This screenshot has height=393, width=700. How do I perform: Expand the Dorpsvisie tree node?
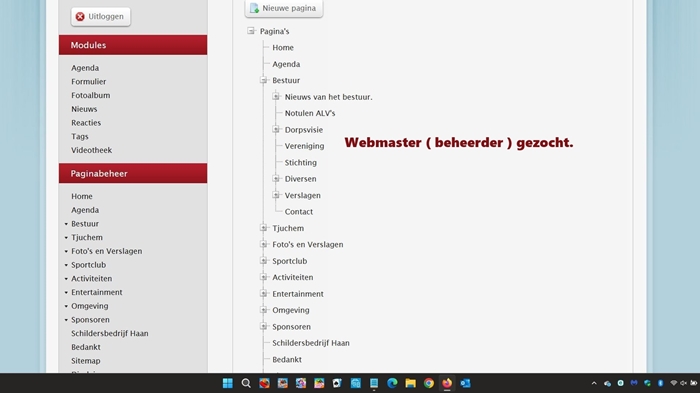click(276, 130)
